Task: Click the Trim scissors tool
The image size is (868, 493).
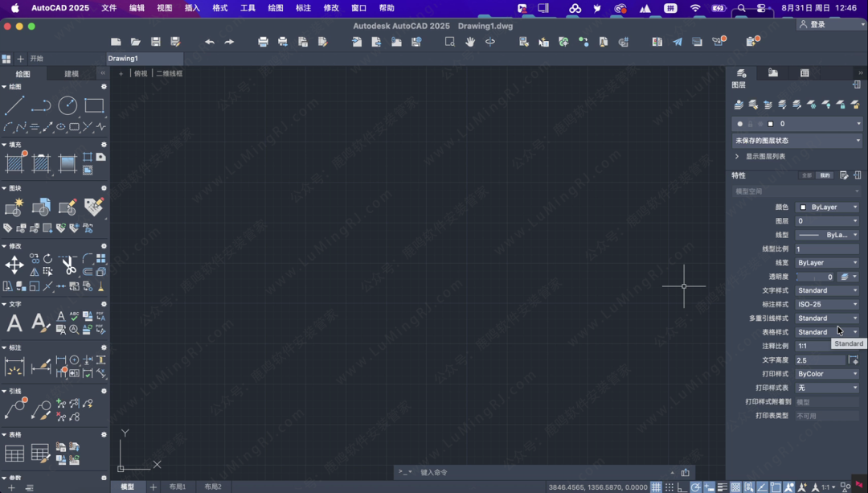Action: (68, 265)
